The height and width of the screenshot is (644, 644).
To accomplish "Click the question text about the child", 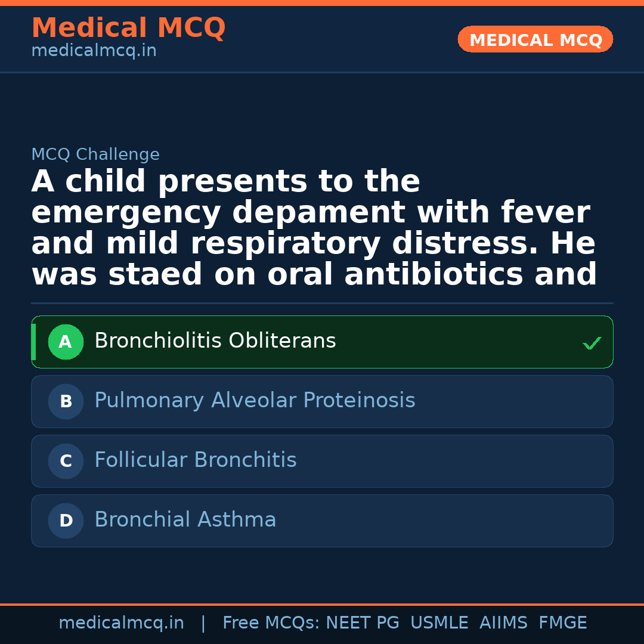I will [314, 228].
